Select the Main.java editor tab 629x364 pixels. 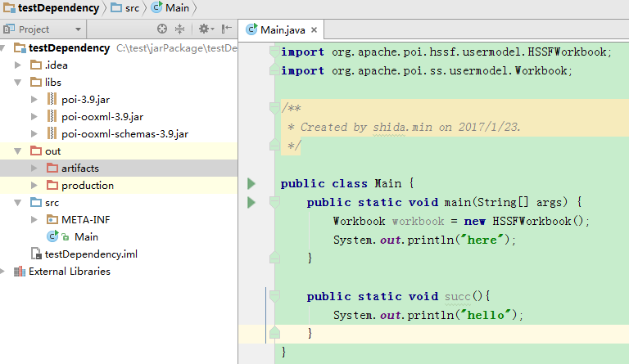coord(282,30)
